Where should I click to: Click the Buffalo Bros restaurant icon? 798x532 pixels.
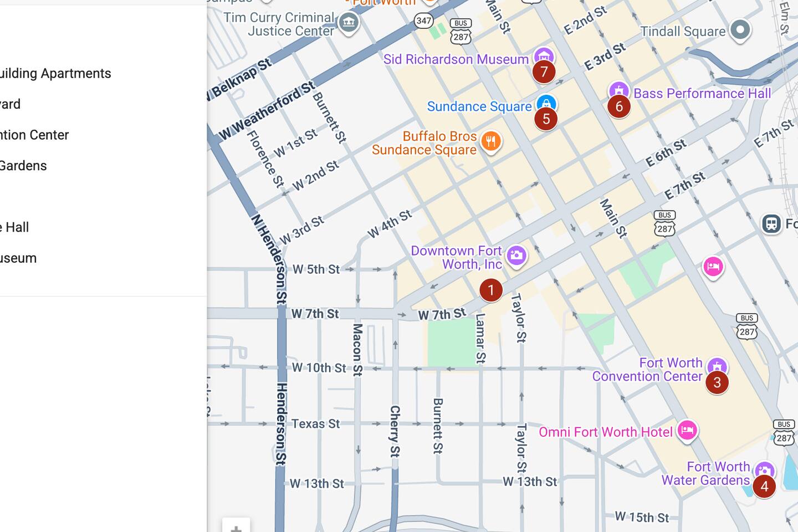tap(490, 141)
